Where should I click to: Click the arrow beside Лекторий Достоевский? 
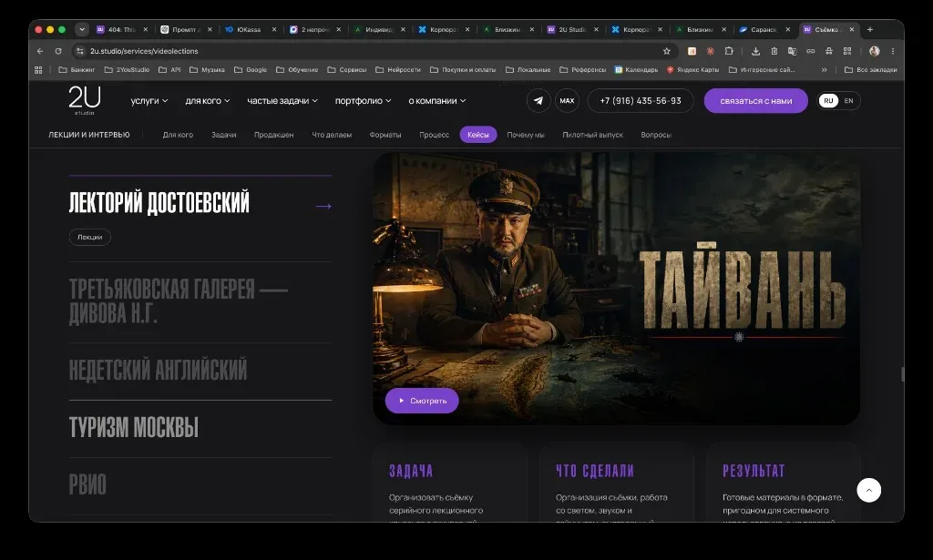coord(323,207)
